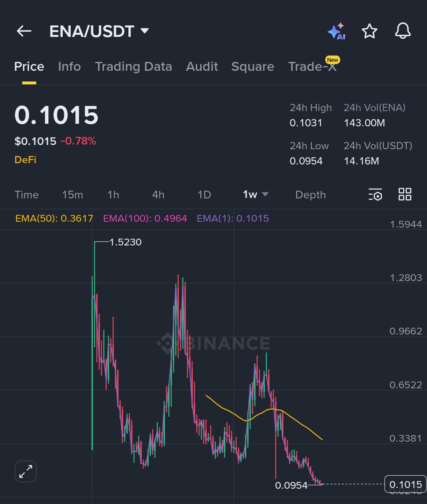Switch chart to 4h interval

click(x=158, y=195)
